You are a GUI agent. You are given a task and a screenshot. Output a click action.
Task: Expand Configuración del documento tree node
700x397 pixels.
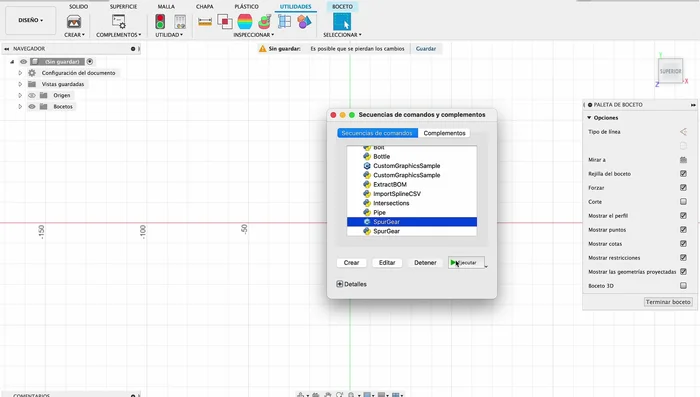point(20,73)
